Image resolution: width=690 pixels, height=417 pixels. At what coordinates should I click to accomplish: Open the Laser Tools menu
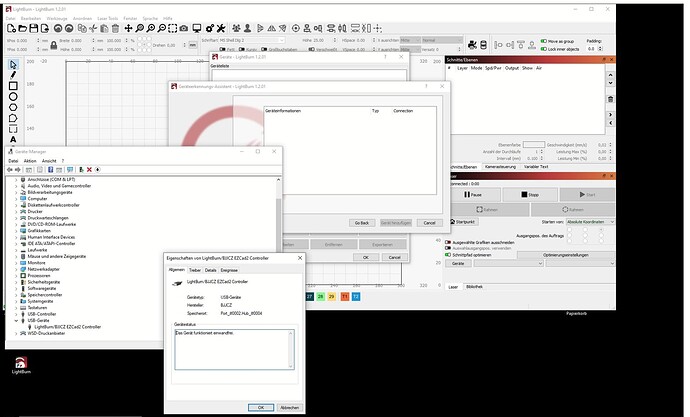[x=107, y=18]
